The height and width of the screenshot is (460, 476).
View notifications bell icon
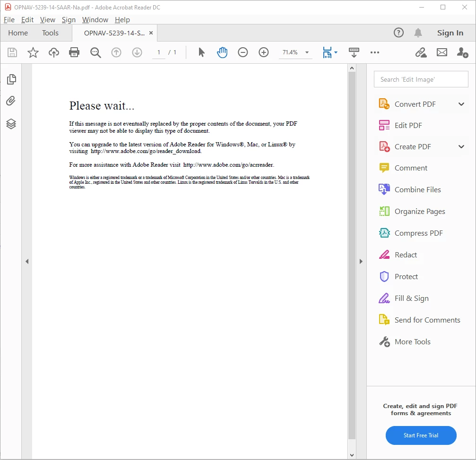point(418,33)
